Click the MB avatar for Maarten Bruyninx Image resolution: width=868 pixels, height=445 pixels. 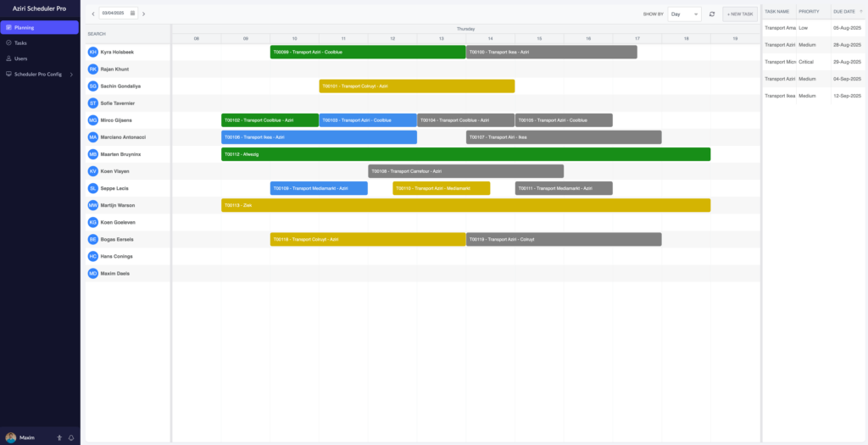(93, 154)
